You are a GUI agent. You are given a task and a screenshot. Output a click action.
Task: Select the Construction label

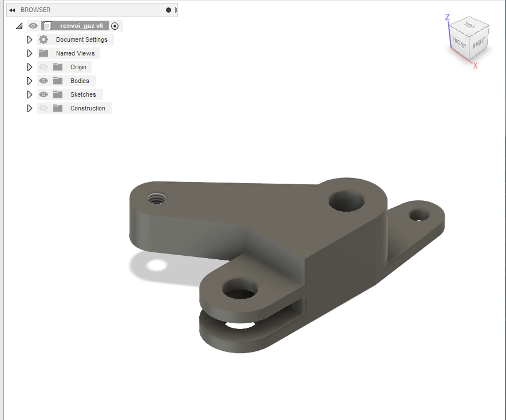click(88, 108)
